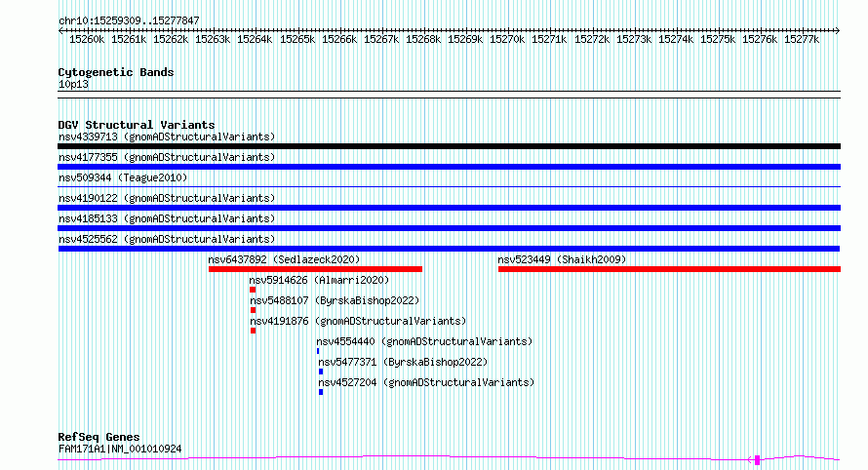Click the 15268k ruler label
This screenshot has height=470, width=868.
(x=423, y=40)
